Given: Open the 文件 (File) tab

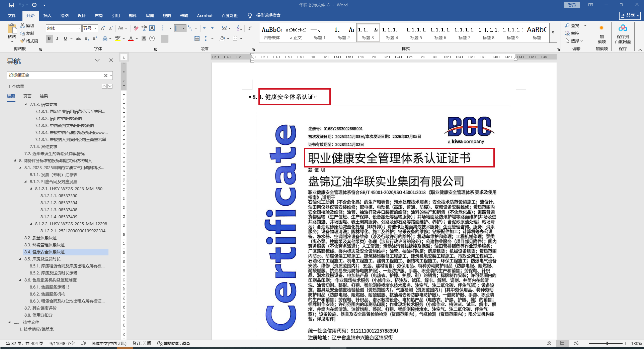Looking at the screenshot, I should [12, 15].
